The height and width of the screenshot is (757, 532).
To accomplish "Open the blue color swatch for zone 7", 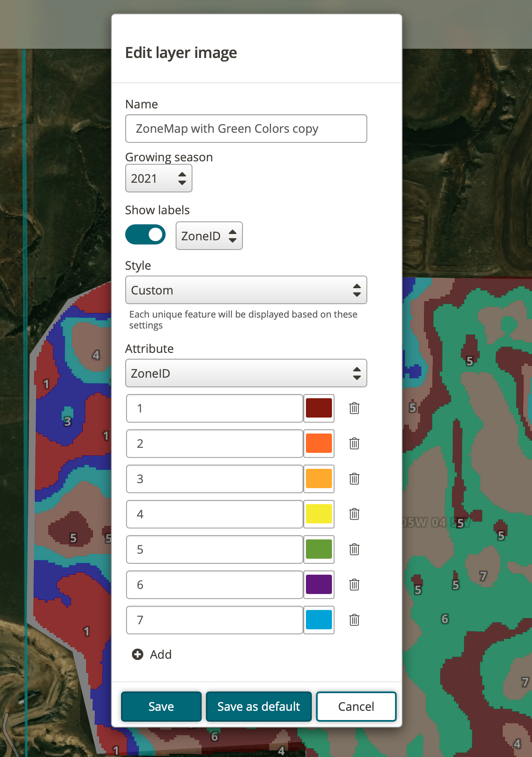I will coord(319,620).
